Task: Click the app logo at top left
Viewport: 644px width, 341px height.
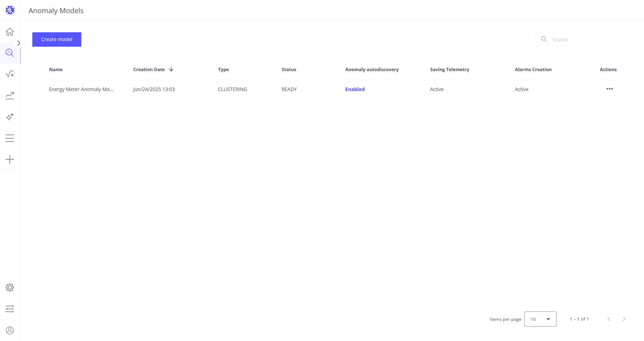Action: [10, 10]
